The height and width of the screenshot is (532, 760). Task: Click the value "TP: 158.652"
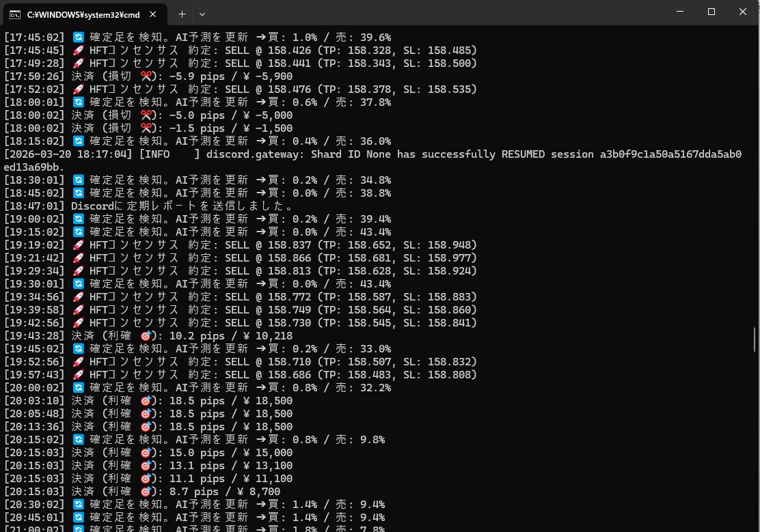tap(357, 244)
